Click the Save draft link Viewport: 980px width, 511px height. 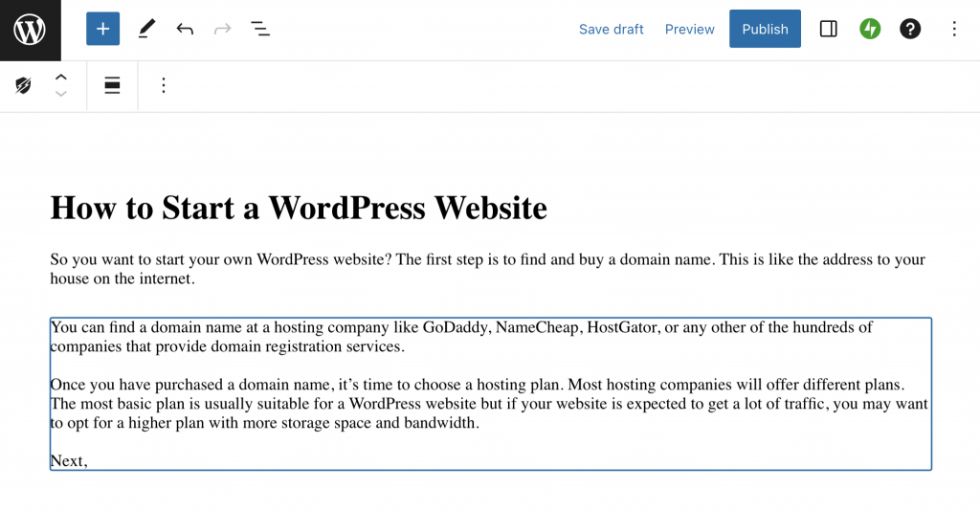(x=611, y=30)
